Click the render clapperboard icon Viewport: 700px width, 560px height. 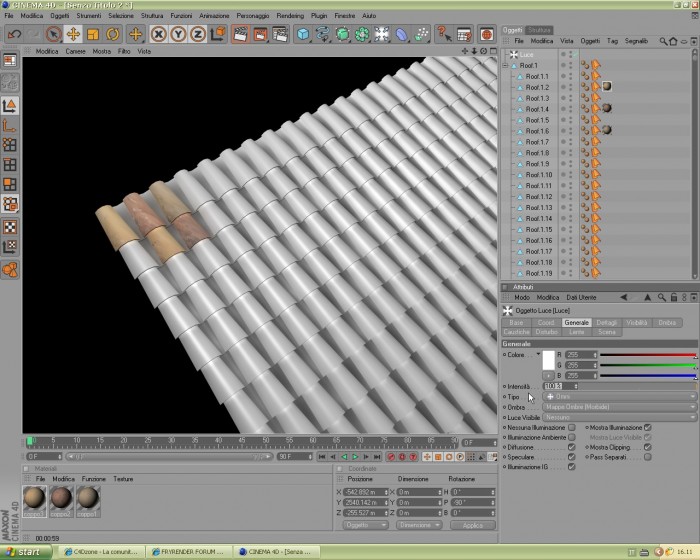pos(240,34)
